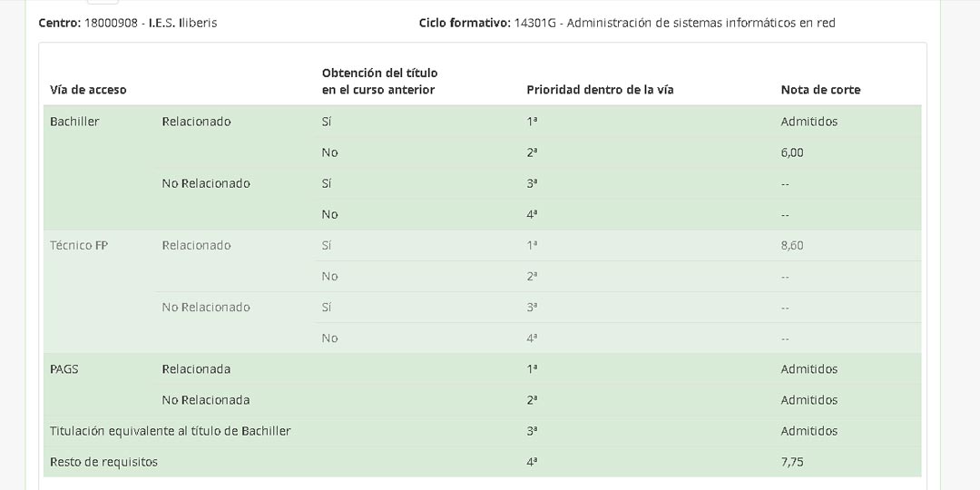The width and height of the screenshot is (980, 490).
Task: Click "Titulación equivalente al título de Bachiller"
Action: tap(171, 431)
